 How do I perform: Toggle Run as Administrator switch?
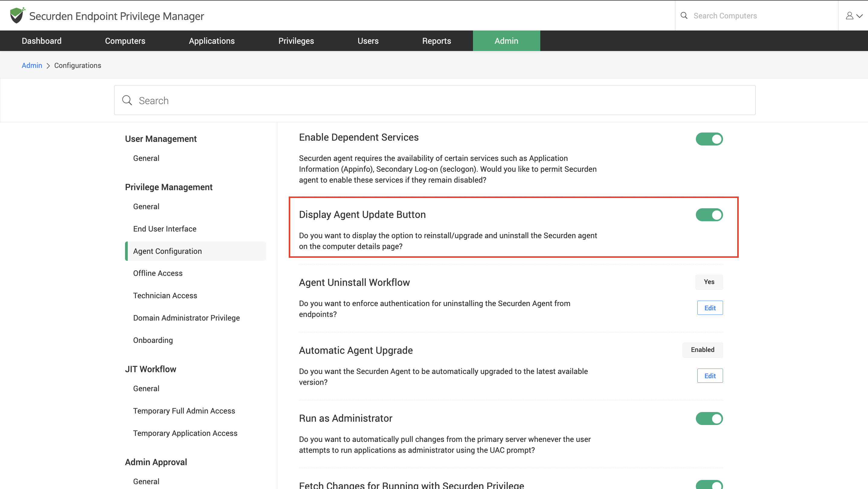coord(709,419)
